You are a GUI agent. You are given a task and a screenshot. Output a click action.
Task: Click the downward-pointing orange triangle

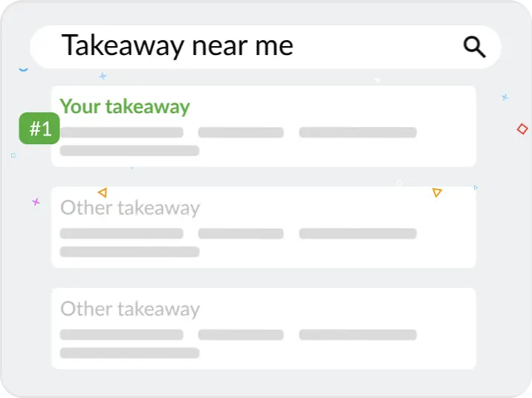tap(437, 193)
